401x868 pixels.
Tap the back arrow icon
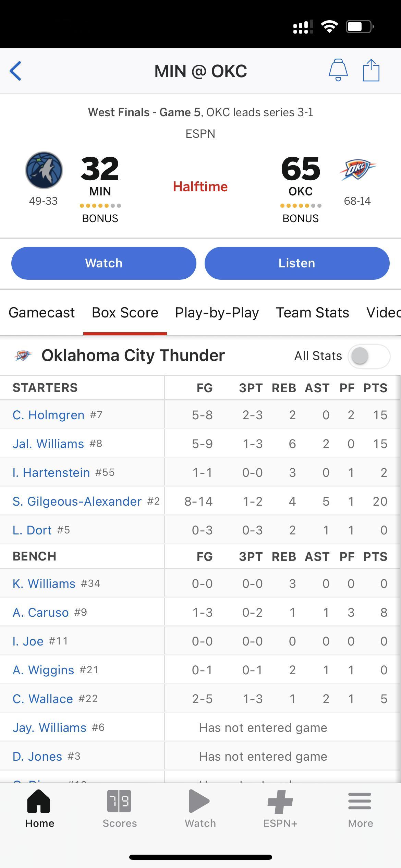coord(15,71)
